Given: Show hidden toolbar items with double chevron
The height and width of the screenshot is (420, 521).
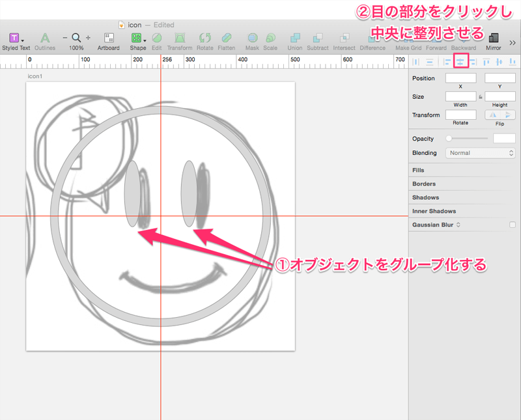Looking at the screenshot, I should (x=513, y=42).
